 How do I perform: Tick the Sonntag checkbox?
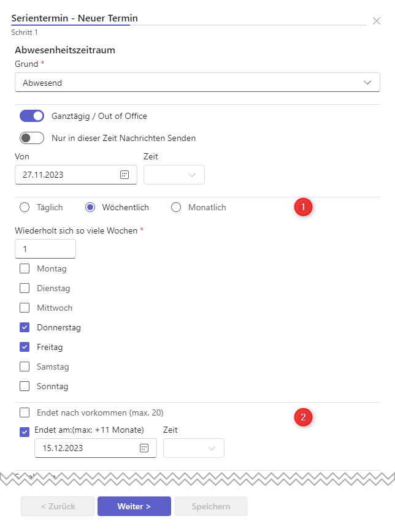25,386
